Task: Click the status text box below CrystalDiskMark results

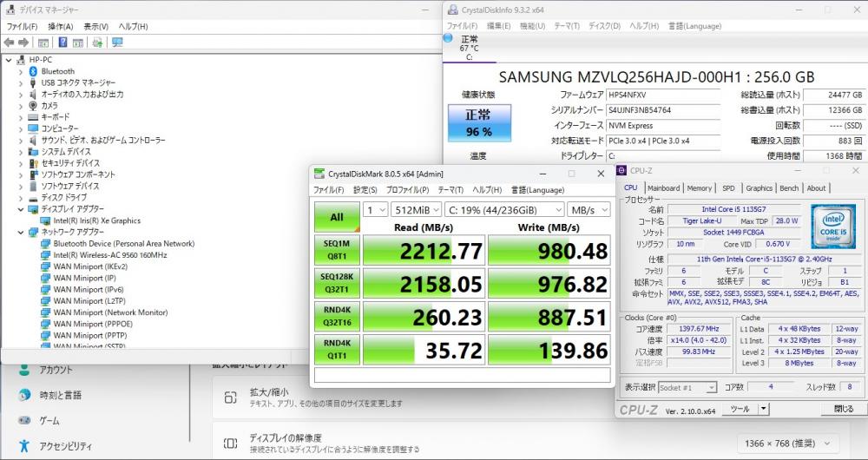Action: (463, 375)
